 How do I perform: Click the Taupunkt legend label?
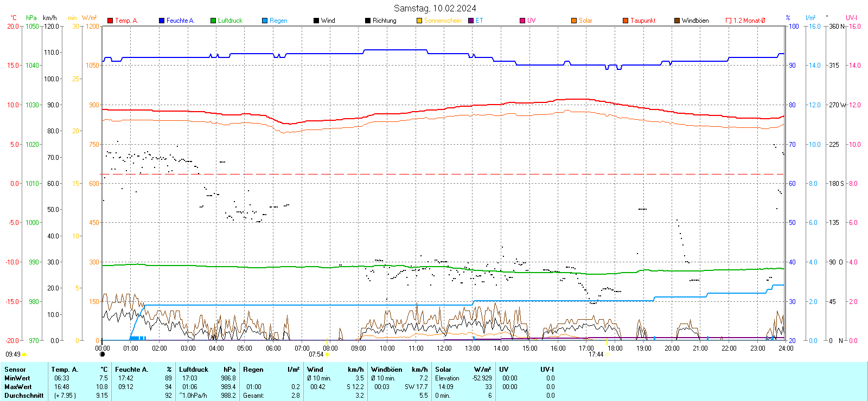point(643,21)
